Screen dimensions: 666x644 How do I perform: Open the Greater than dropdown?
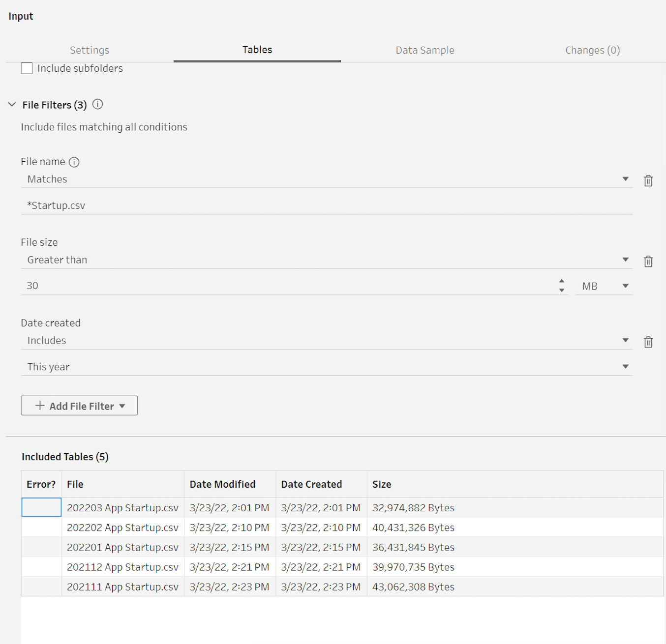tap(327, 260)
